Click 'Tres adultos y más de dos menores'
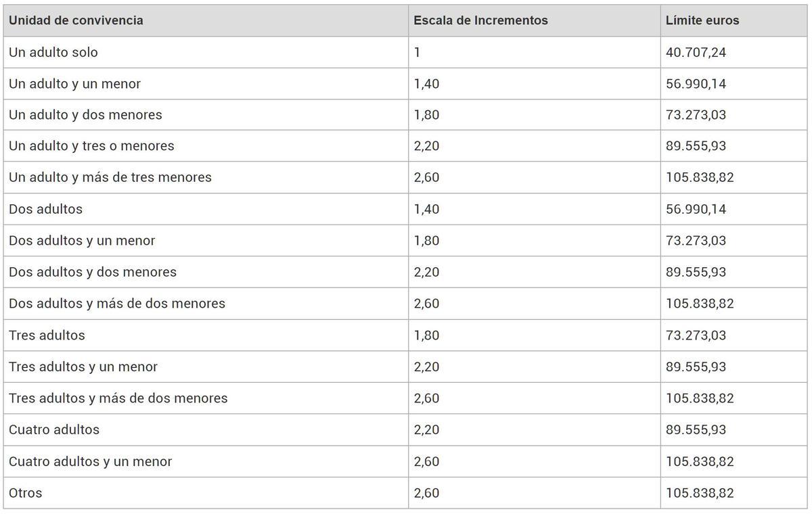The image size is (812, 514). click(x=118, y=398)
